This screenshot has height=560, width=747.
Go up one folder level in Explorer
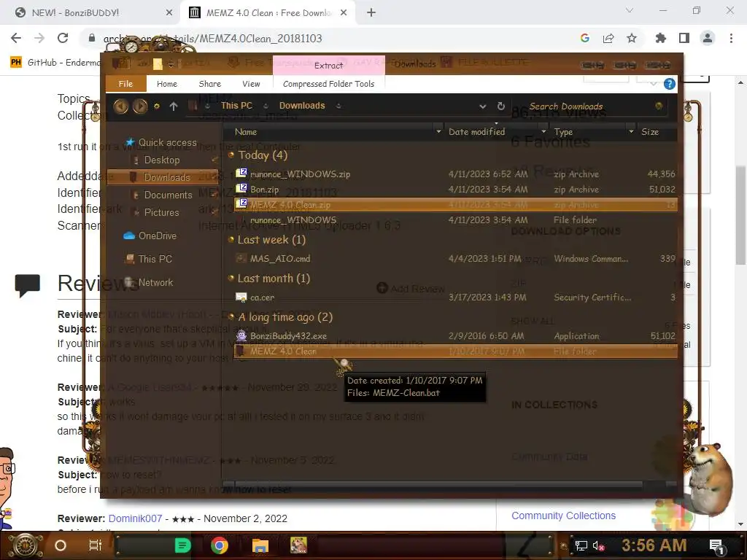(x=174, y=106)
